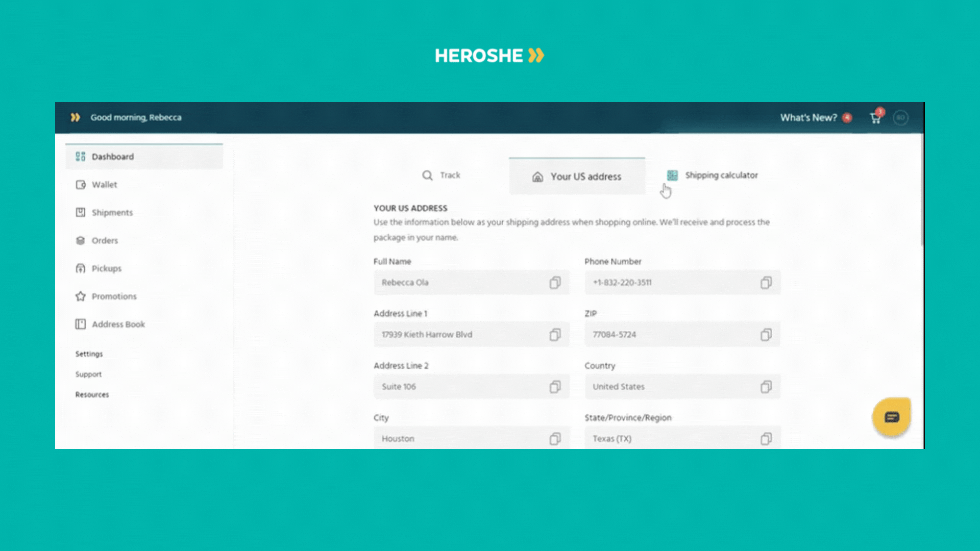Click the live chat bubble icon
The image size is (980, 551).
point(892,417)
